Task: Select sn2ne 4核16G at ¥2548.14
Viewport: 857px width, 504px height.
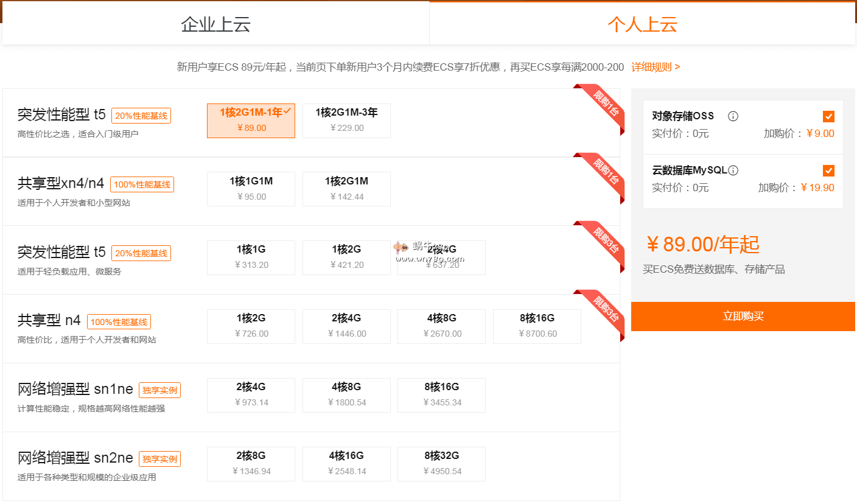Action: [x=346, y=464]
